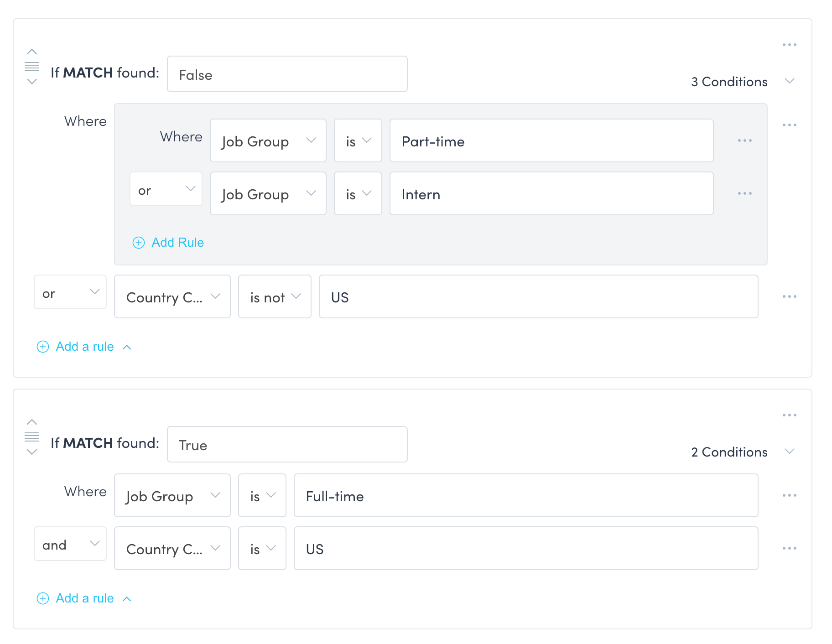
Task: Open options for nested Job Group condition group
Action: pos(789,125)
